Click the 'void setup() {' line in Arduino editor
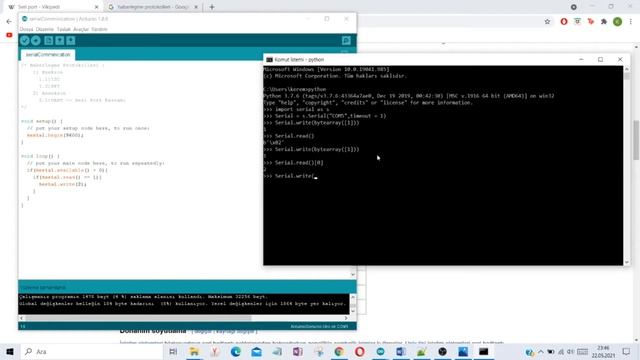640x360 pixels. [42, 121]
